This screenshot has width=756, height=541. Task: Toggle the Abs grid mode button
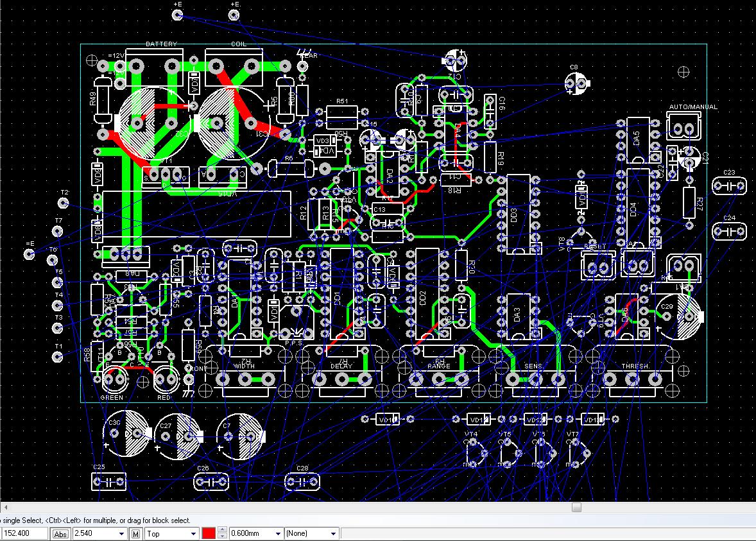click(x=60, y=534)
